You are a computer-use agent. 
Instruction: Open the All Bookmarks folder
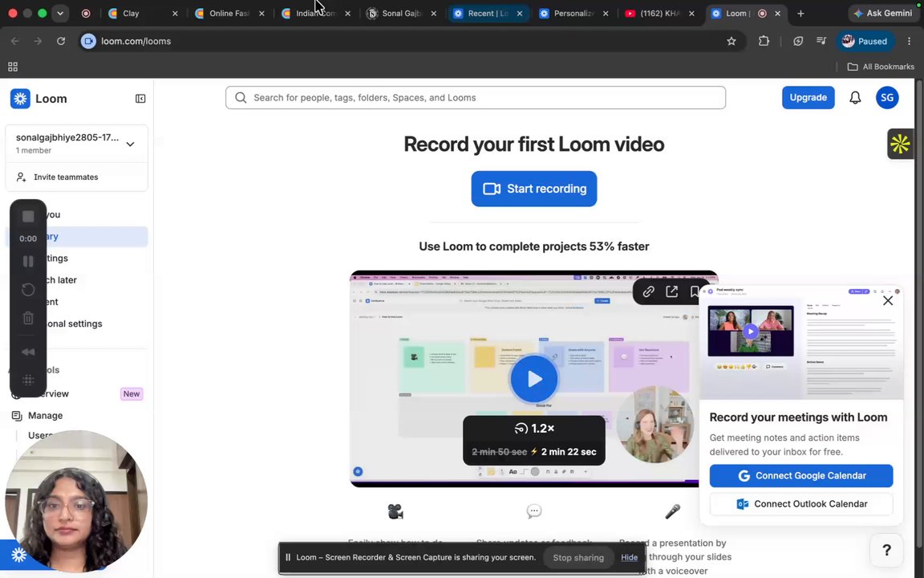(x=881, y=67)
